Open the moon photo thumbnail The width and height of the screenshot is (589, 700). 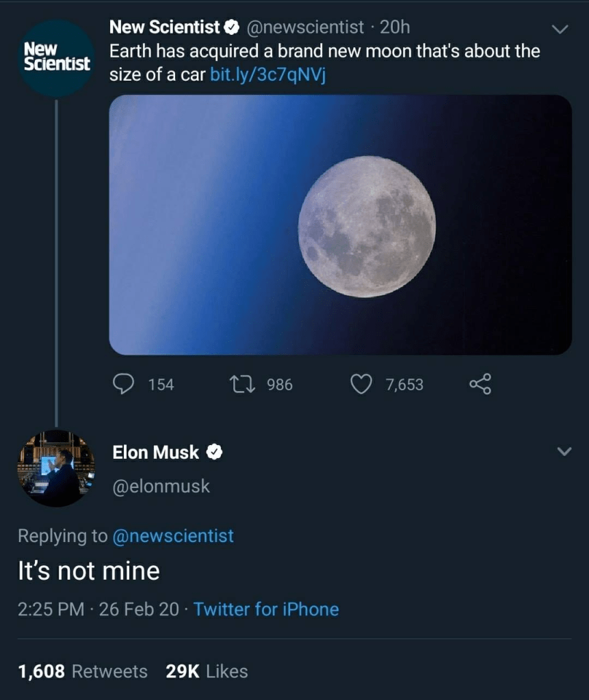pyautogui.click(x=340, y=225)
